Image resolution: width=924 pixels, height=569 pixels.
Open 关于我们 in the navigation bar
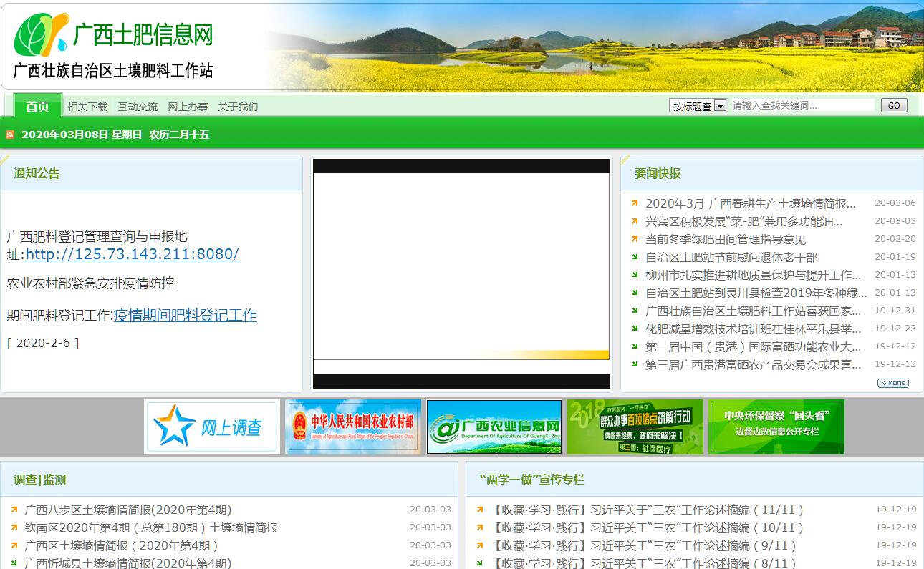[238, 107]
